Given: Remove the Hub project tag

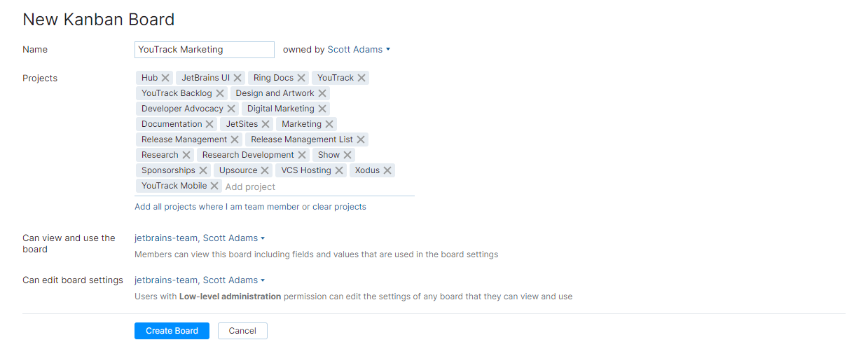Looking at the screenshot, I should point(165,78).
